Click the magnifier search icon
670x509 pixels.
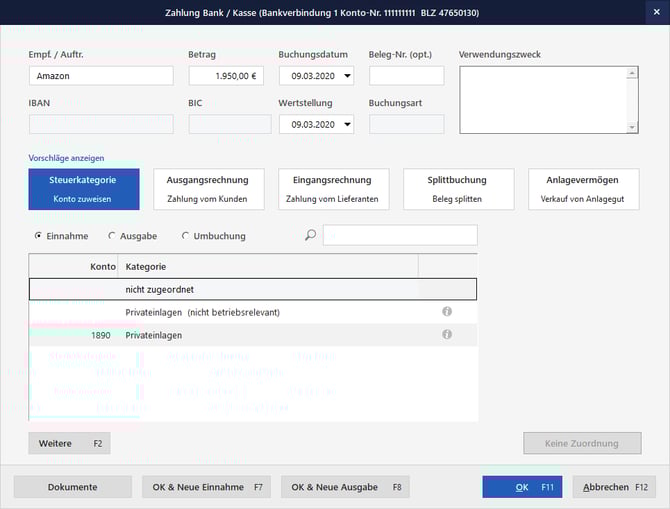(x=311, y=235)
